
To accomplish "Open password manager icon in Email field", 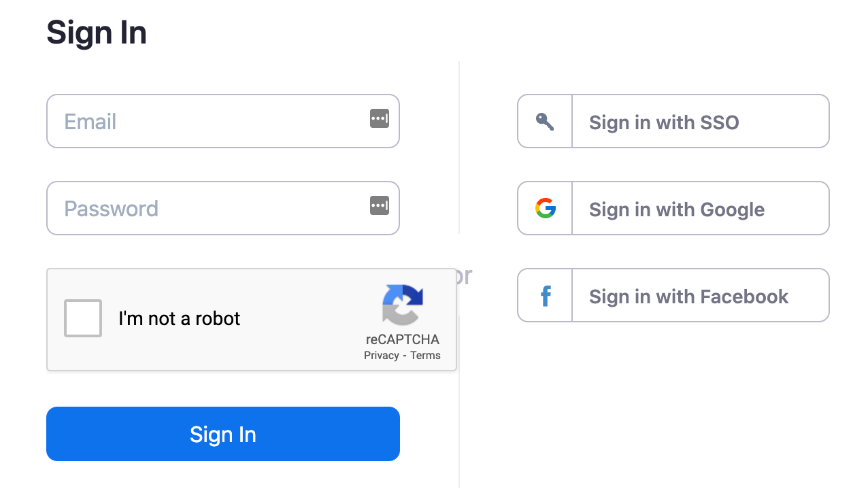I will (x=380, y=118).
